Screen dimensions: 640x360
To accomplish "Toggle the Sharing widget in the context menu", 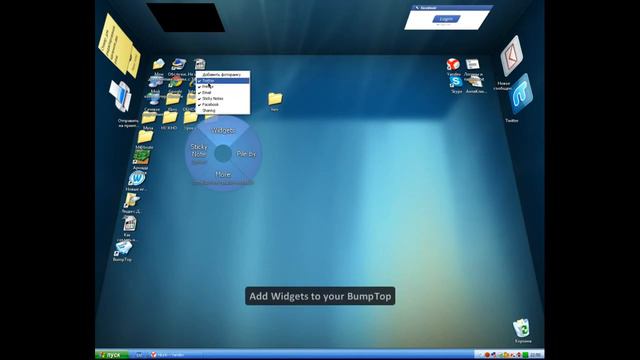I will coord(223,111).
